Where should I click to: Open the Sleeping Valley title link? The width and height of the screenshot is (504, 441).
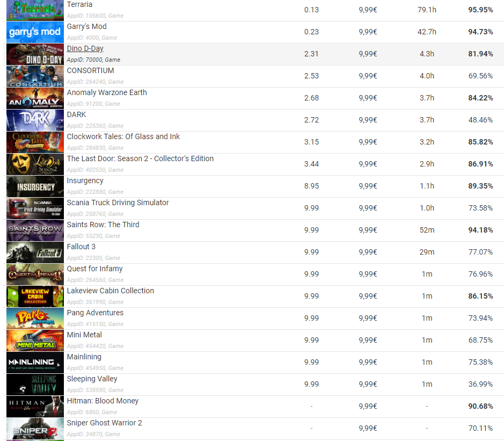[92, 379]
